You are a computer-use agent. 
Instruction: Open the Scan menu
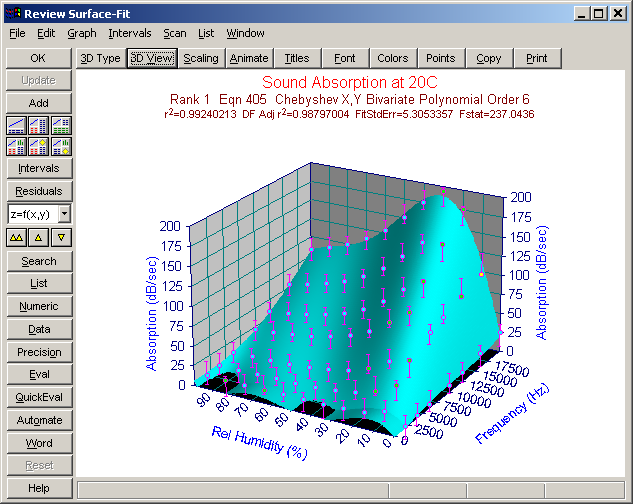175,33
